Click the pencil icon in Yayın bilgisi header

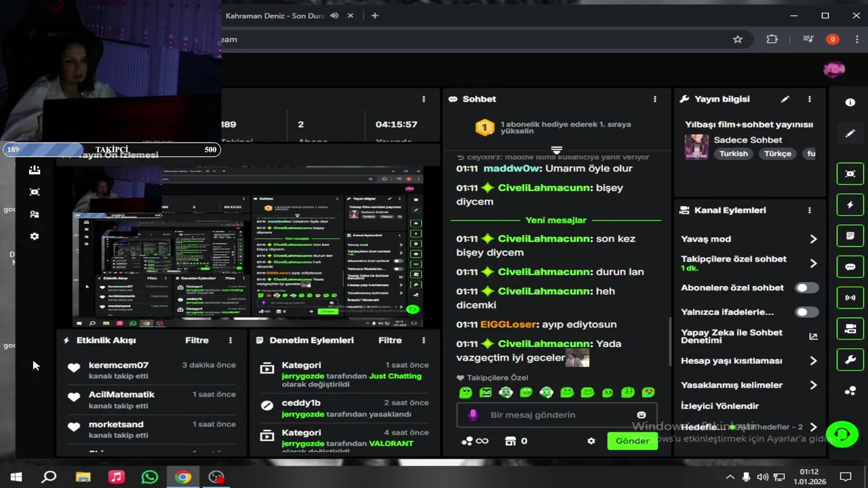coord(785,99)
